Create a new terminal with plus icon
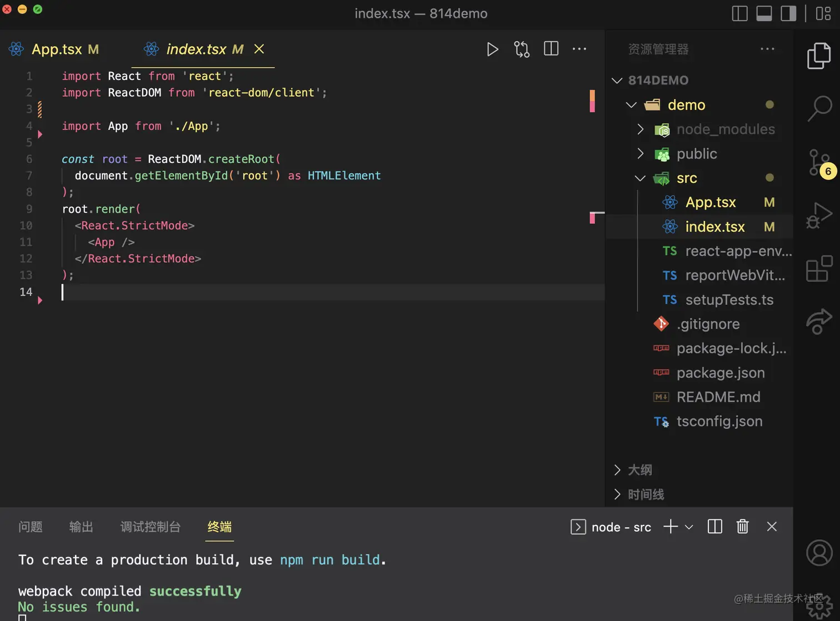 (671, 527)
